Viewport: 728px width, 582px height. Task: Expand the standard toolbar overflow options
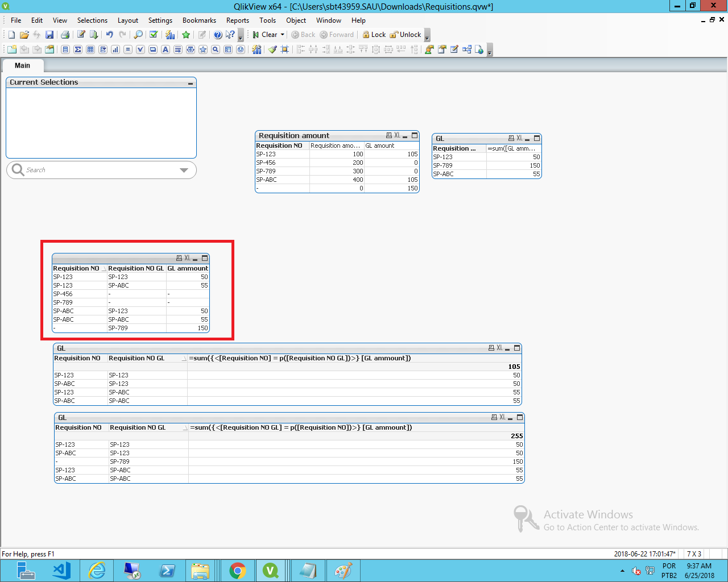(241, 35)
